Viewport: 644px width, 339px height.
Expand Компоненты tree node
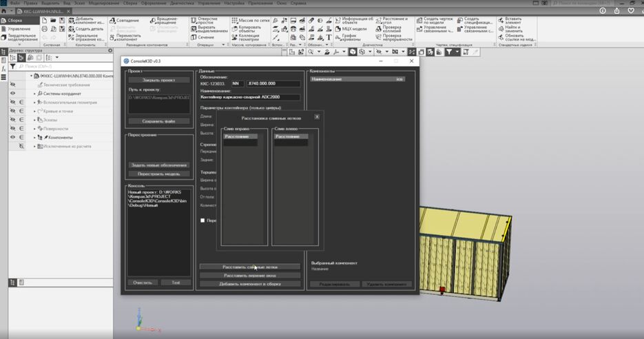pyautogui.click(x=34, y=137)
